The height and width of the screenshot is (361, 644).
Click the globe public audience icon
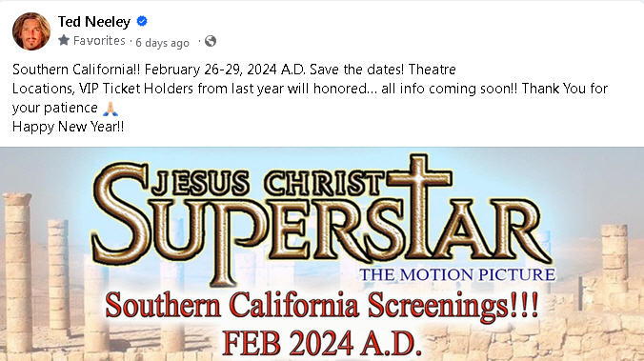(x=211, y=41)
